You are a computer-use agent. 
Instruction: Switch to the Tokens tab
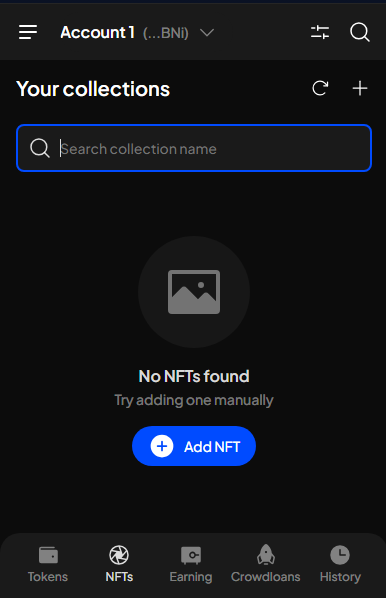point(48,564)
